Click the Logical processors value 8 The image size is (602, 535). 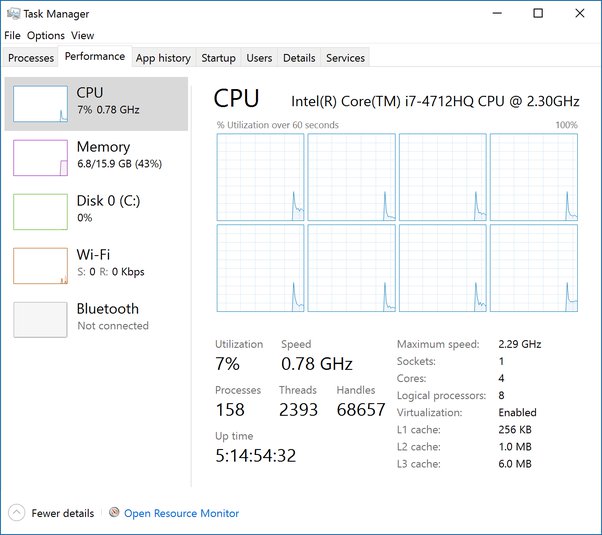coord(501,395)
